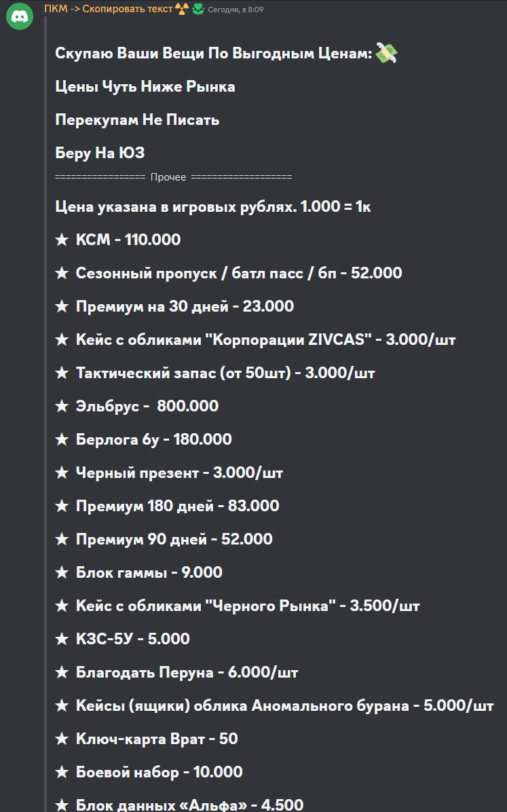
Task: Click the 'Перекупам Не Писать' heading text
Action: (137, 119)
